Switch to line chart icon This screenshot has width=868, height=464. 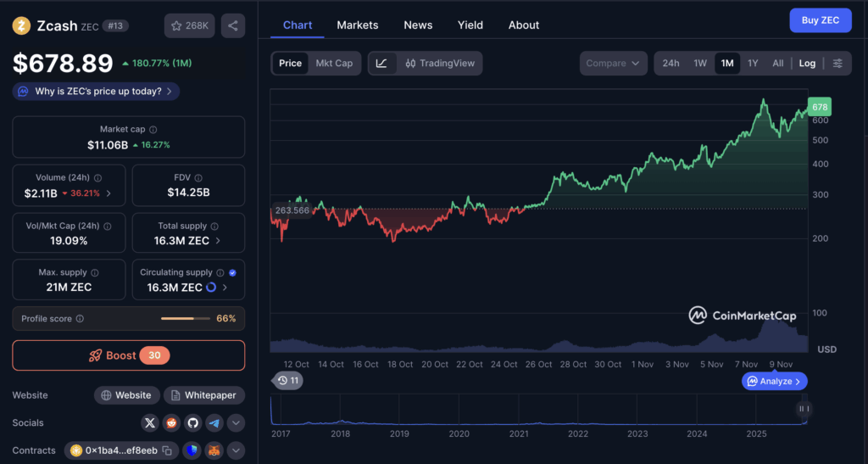pyautogui.click(x=382, y=63)
